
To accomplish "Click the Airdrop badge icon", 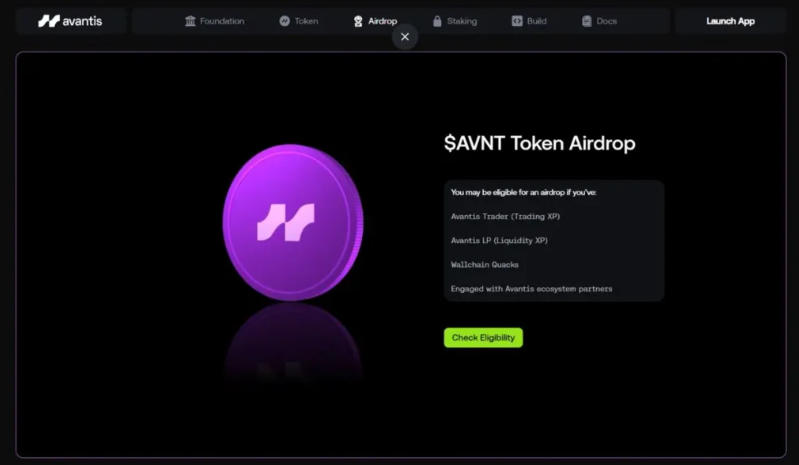I will click(x=358, y=21).
